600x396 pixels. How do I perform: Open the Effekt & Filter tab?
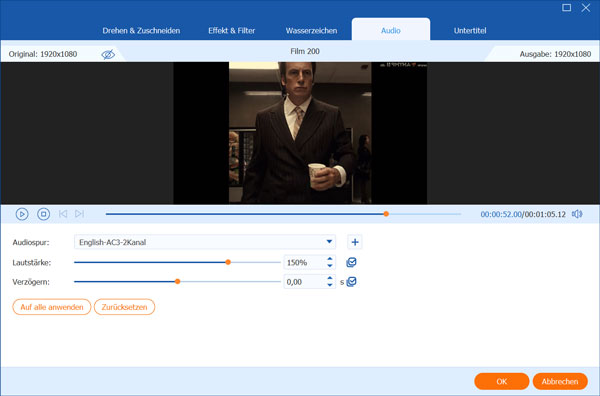[232, 31]
